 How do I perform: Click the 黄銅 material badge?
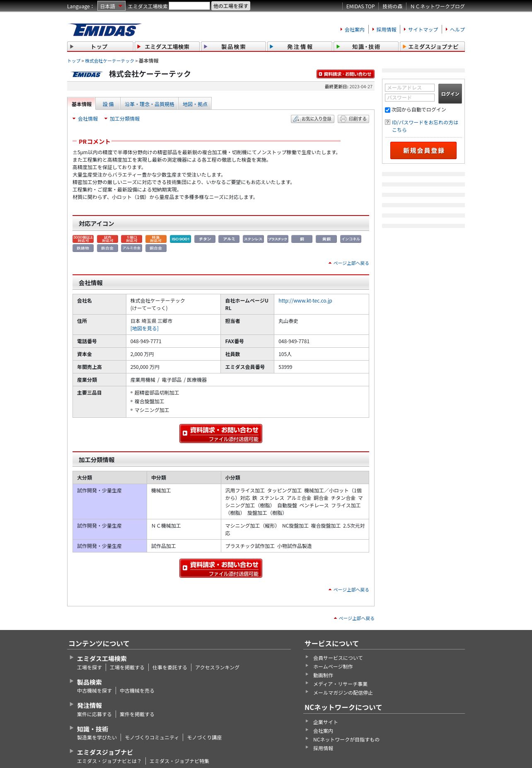pos(326,239)
